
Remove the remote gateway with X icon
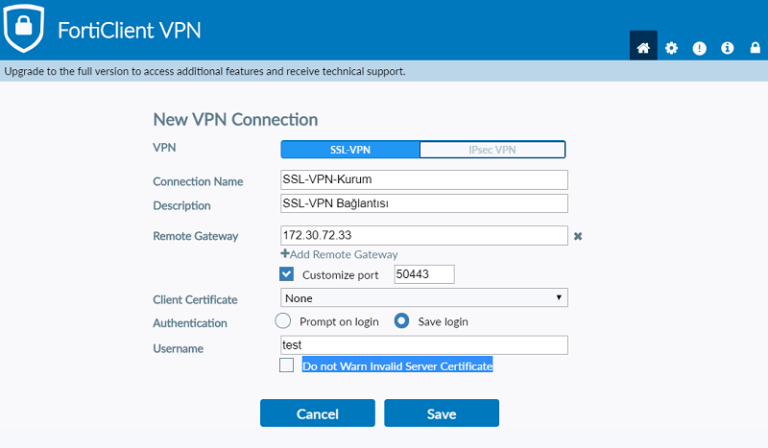[x=578, y=236]
